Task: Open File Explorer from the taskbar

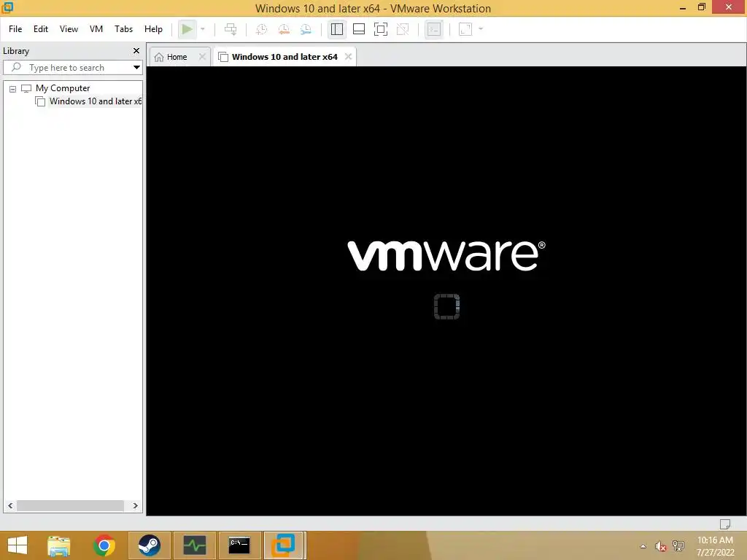Action: (59, 545)
